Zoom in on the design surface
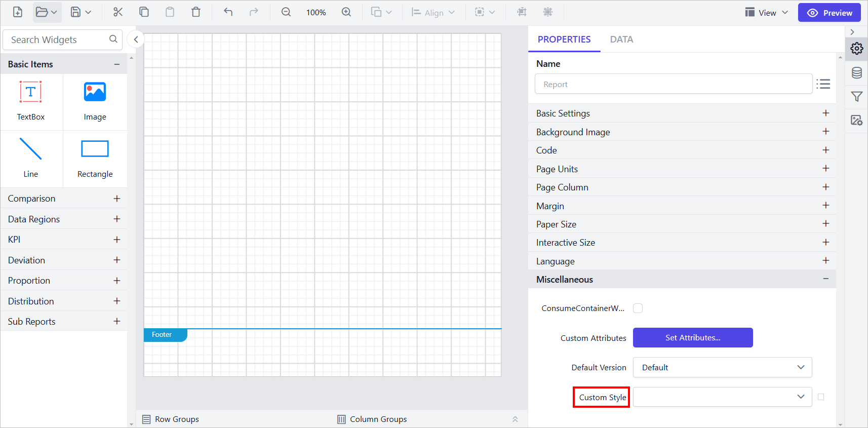The width and height of the screenshot is (868, 428). tap(346, 12)
